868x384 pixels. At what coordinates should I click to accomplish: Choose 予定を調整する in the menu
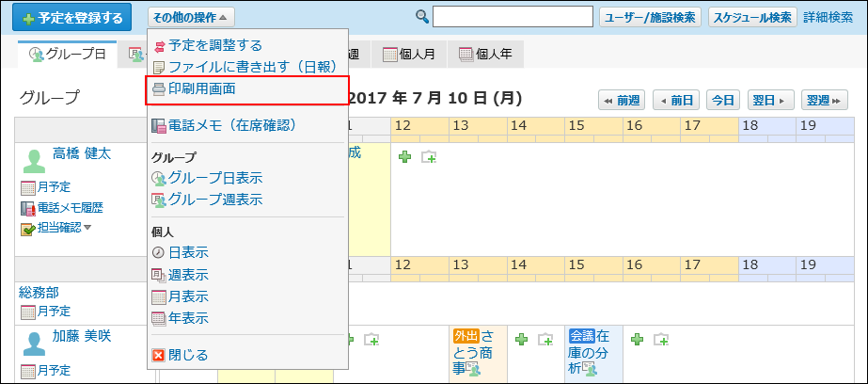[214, 45]
